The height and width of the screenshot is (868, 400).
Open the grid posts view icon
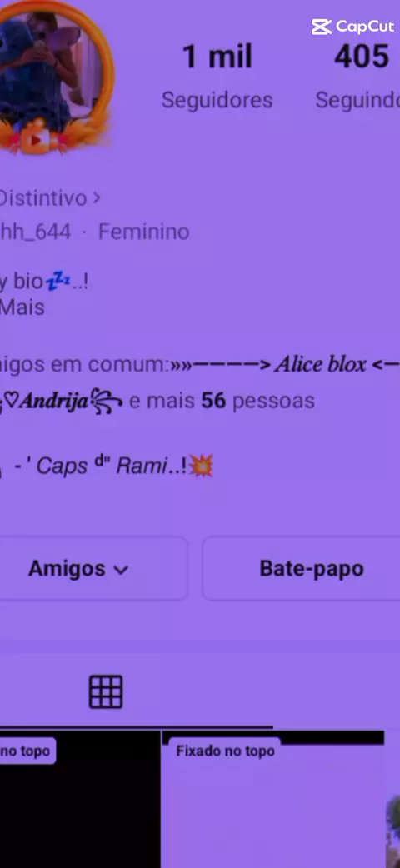(106, 692)
